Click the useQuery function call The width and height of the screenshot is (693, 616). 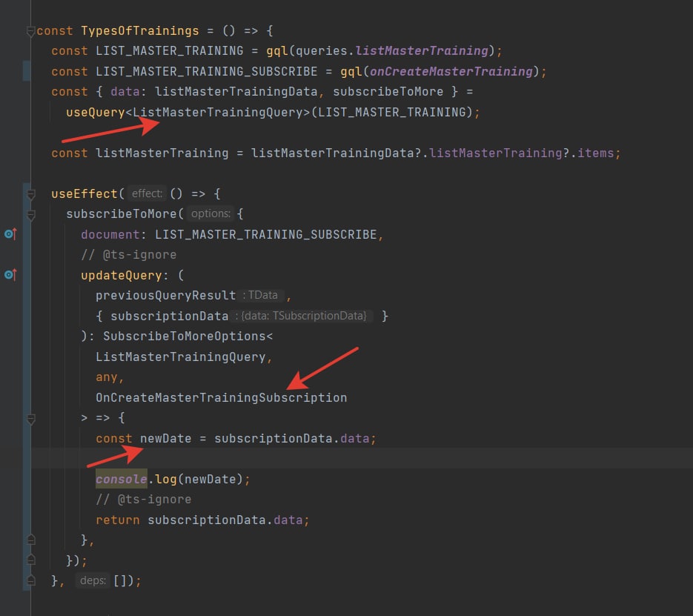click(x=96, y=112)
